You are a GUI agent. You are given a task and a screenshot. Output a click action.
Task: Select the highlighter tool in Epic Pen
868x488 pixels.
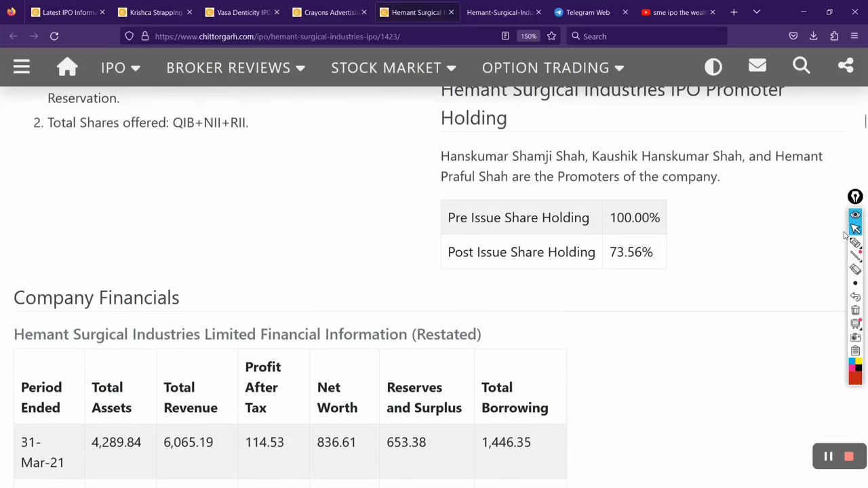pyautogui.click(x=855, y=243)
